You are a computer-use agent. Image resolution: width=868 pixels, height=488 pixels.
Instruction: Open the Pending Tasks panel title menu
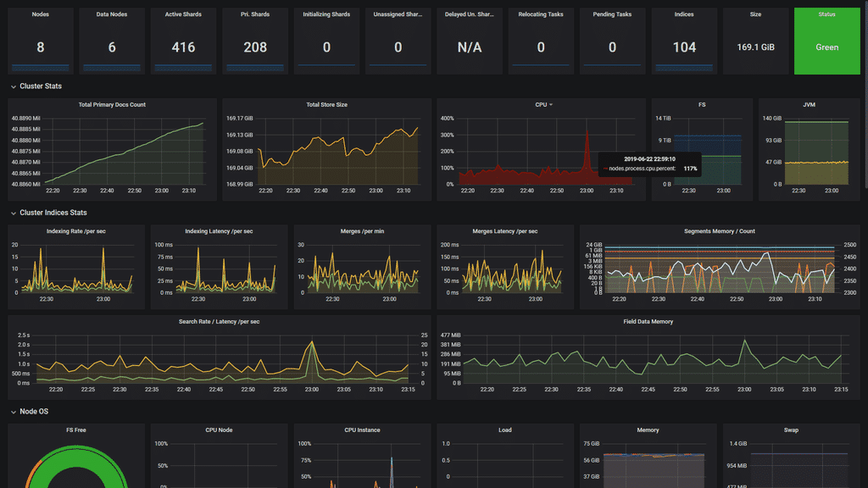click(612, 14)
